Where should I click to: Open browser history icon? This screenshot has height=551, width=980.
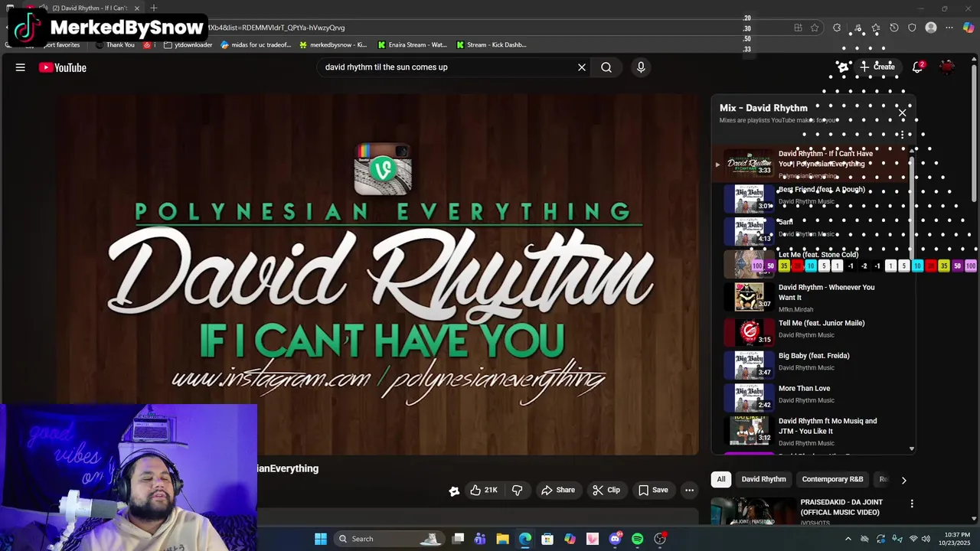tap(893, 28)
